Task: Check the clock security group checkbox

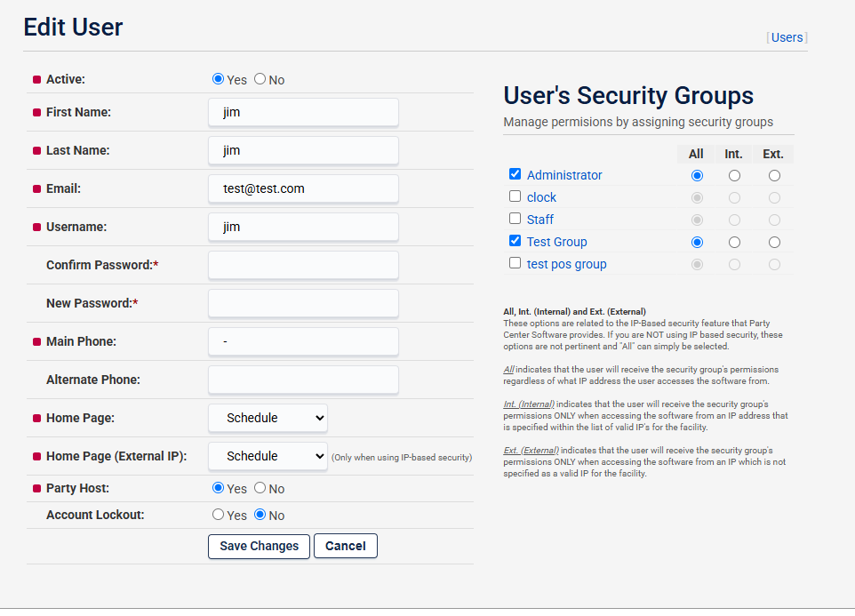Action: point(515,196)
